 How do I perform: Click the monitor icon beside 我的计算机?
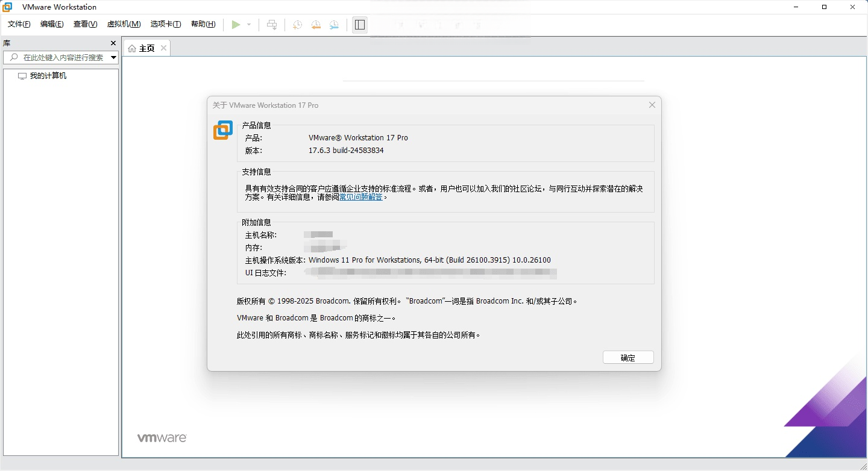click(22, 76)
